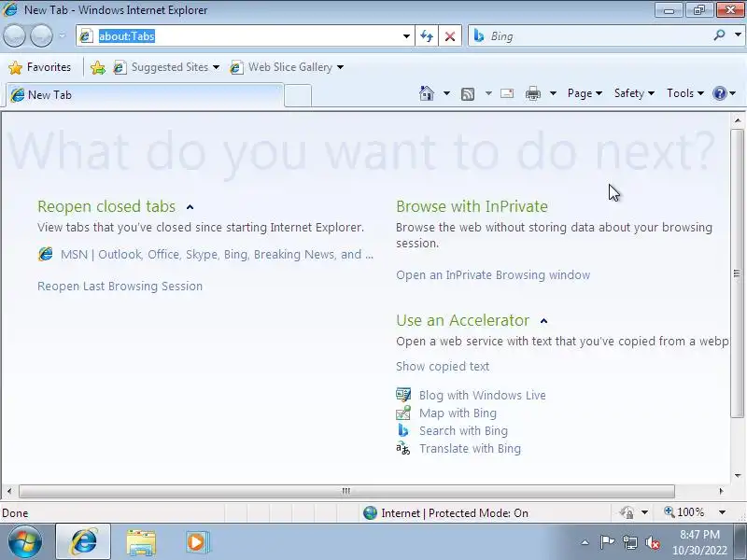Select the New Tab tab

[x=145, y=95]
